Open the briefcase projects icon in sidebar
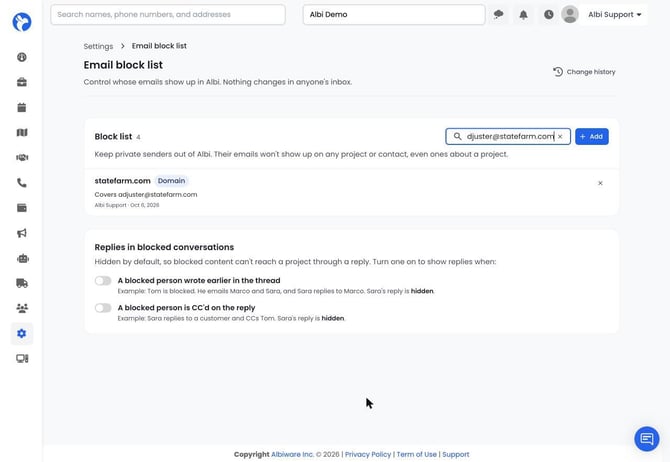 coord(22,82)
